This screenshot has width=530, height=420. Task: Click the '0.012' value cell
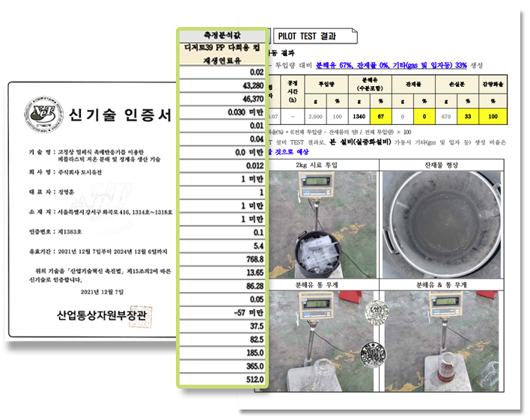coord(222,165)
